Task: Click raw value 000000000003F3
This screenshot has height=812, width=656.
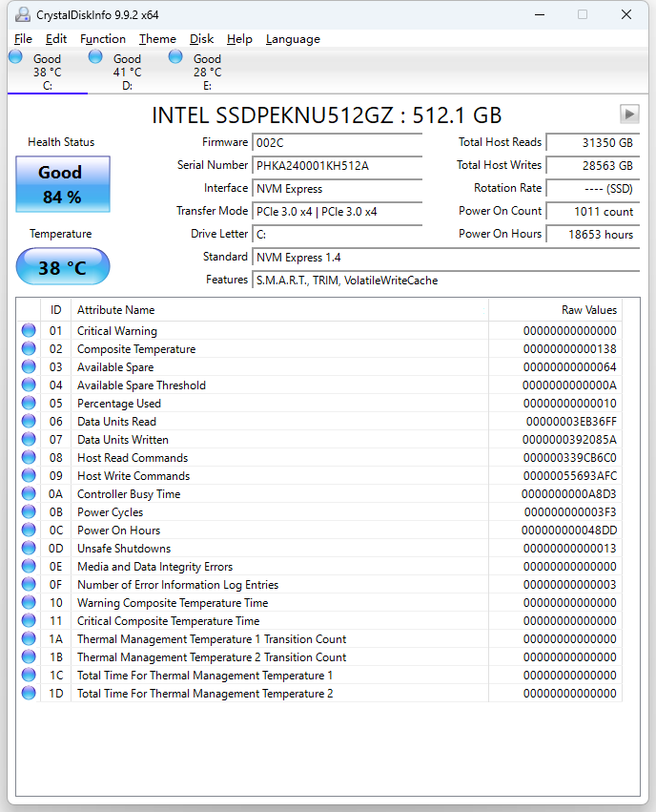Action: (x=570, y=512)
